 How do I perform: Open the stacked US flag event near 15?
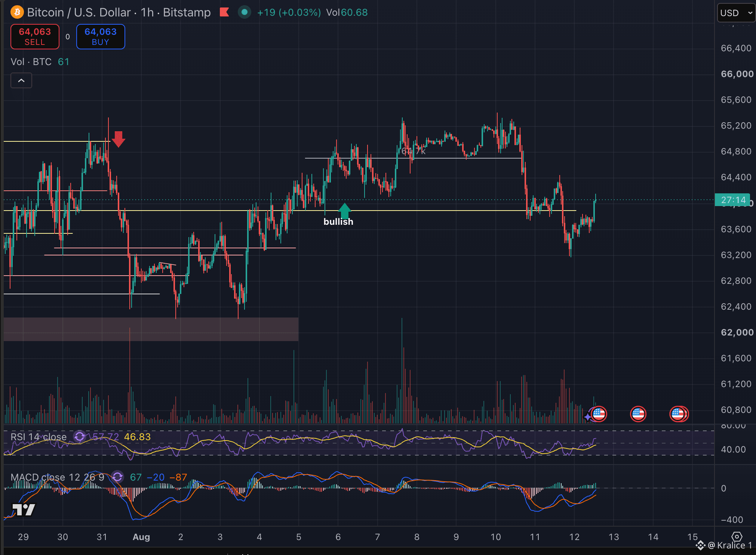click(x=679, y=414)
